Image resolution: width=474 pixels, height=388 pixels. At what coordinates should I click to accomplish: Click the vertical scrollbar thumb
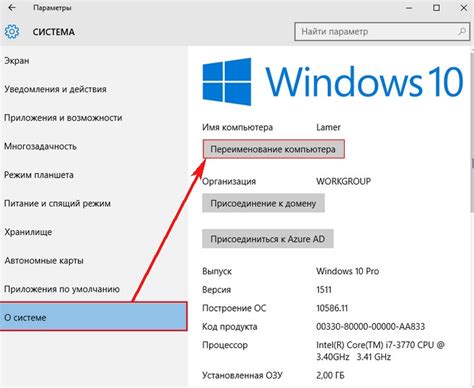click(x=472, y=132)
